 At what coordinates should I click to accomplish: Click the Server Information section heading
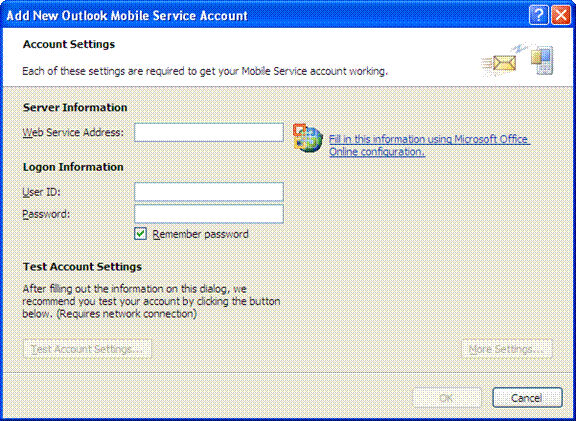click(x=75, y=107)
